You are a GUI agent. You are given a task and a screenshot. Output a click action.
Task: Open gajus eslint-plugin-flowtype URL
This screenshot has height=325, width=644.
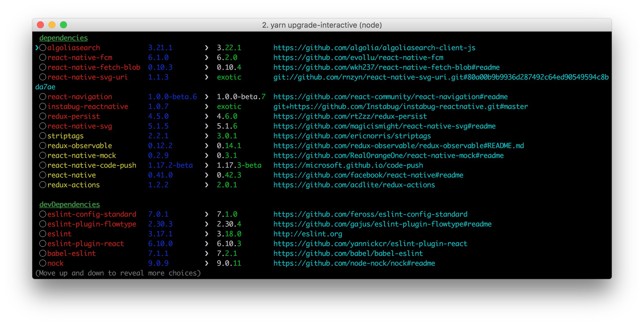382,224
